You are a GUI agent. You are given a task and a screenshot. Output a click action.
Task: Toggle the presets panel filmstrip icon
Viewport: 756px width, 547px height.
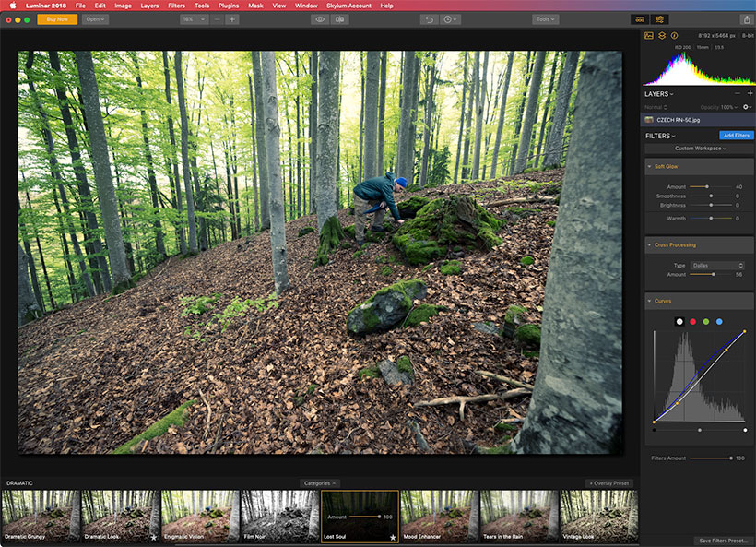(x=640, y=19)
